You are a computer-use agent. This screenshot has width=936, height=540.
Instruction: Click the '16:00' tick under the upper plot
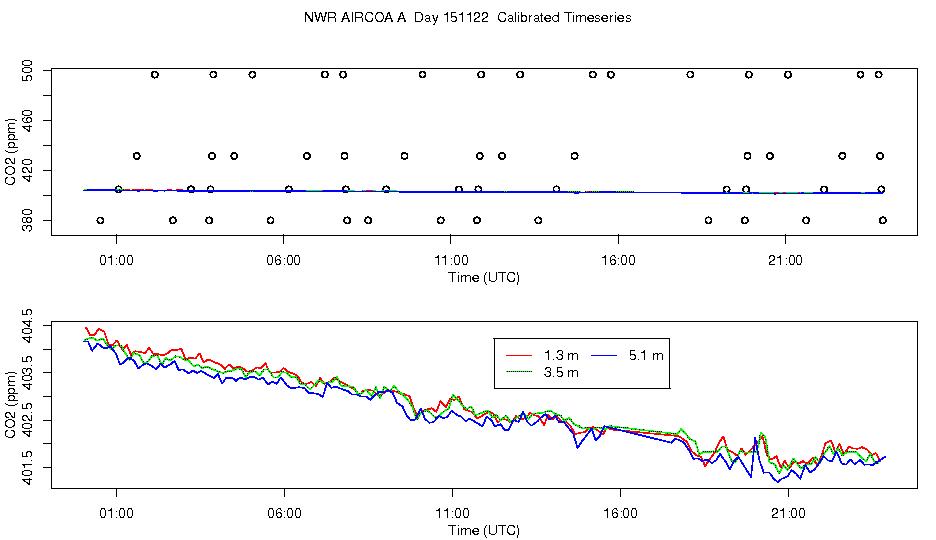click(618, 260)
